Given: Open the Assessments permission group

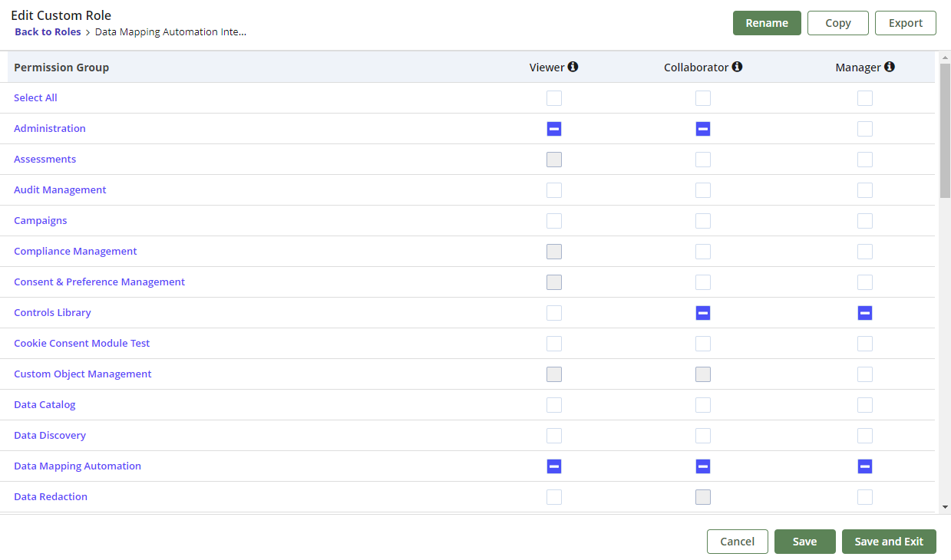Looking at the screenshot, I should [45, 159].
